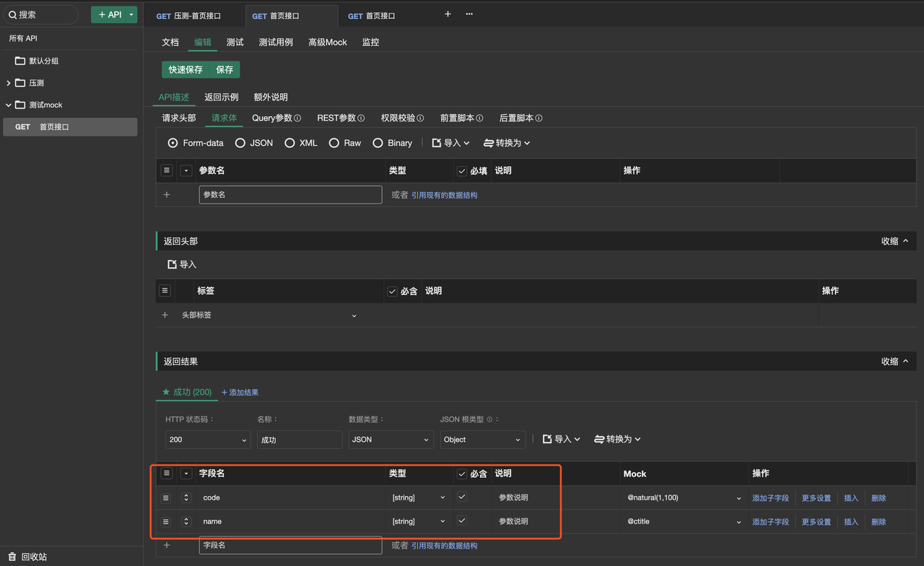Click the + 添加结果 link
Viewport: 924px width, 566px height.
240,393
